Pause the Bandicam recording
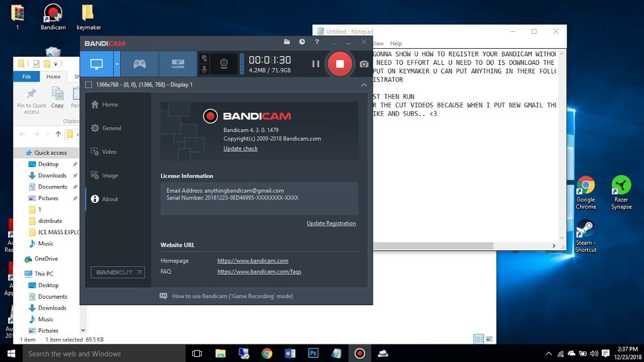The image size is (644, 362). tap(315, 64)
